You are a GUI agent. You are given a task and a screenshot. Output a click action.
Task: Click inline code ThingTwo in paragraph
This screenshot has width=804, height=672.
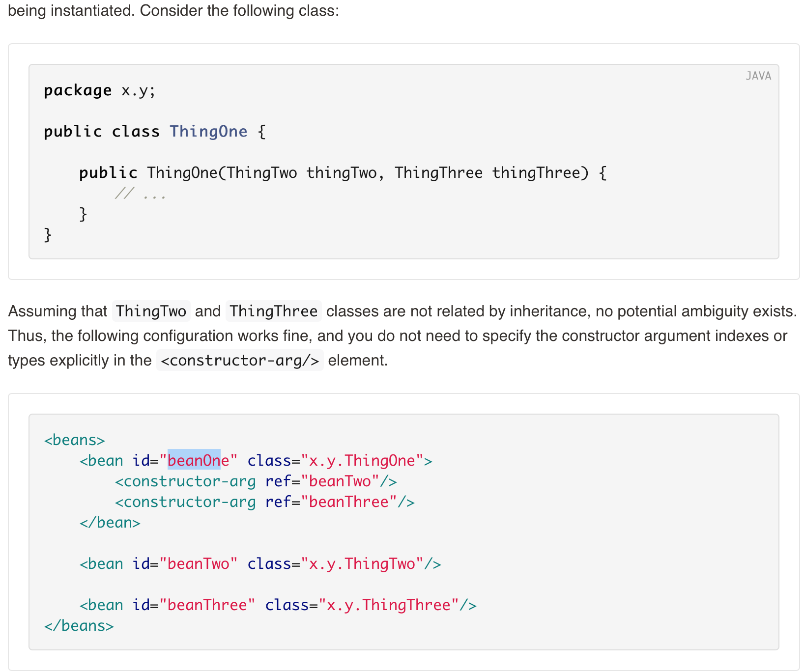[x=151, y=311]
